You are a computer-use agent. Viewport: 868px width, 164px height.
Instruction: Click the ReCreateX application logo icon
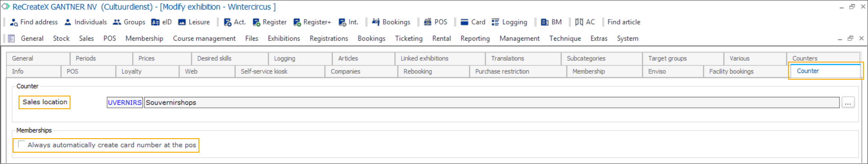pyautogui.click(x=5, y=7)
